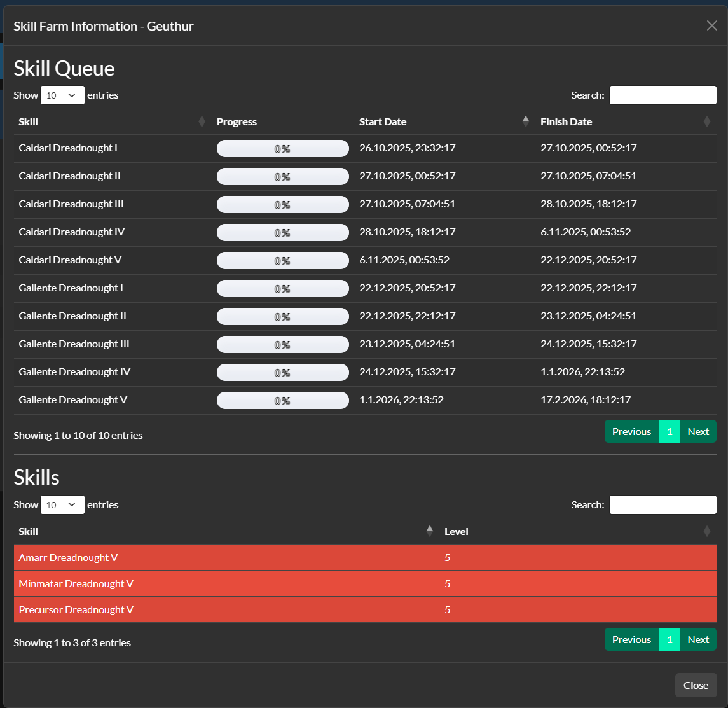Select page 1 in Skill Queue pagination
This screenshot has width=728, height=708.
(669, 431)
